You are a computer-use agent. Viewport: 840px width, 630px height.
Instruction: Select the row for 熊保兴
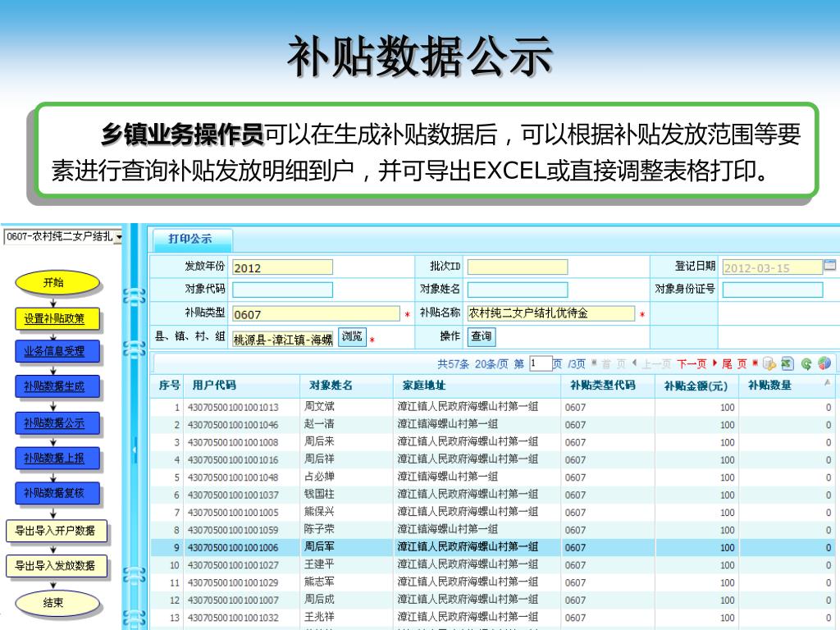click(x=493, y=513)
